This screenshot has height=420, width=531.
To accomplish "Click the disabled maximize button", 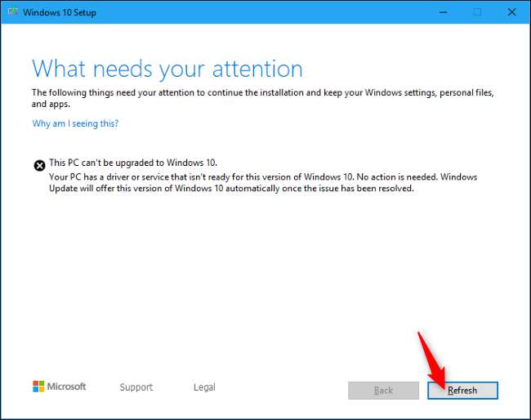I will click(x=477, y=12).
